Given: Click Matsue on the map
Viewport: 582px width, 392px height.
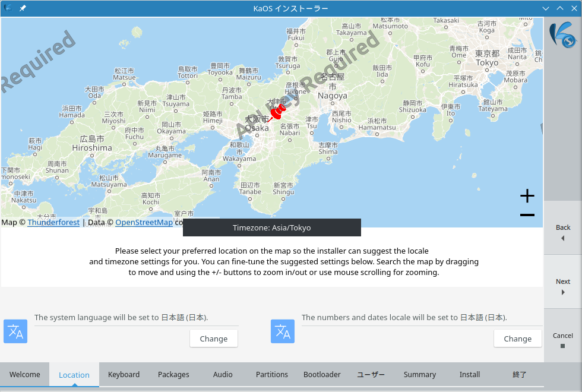Looking at the screenshot, I should coord(124,74).
